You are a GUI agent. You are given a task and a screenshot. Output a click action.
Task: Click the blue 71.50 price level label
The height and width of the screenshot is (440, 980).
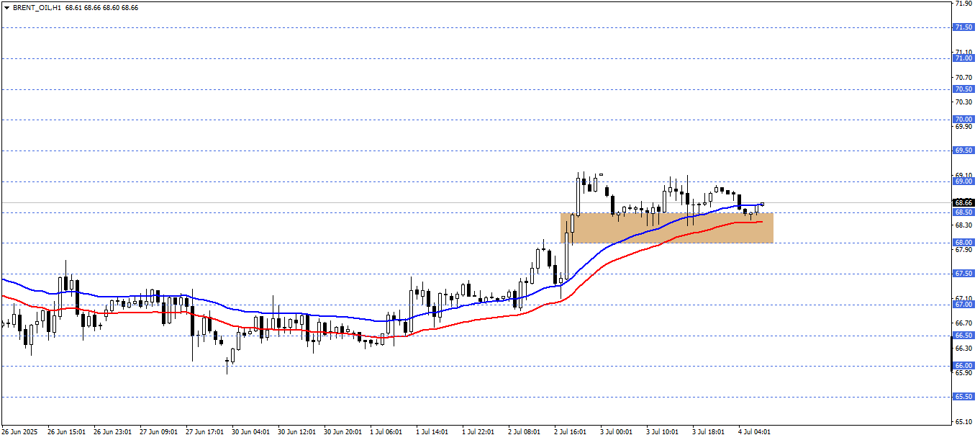tap(963, 27)
